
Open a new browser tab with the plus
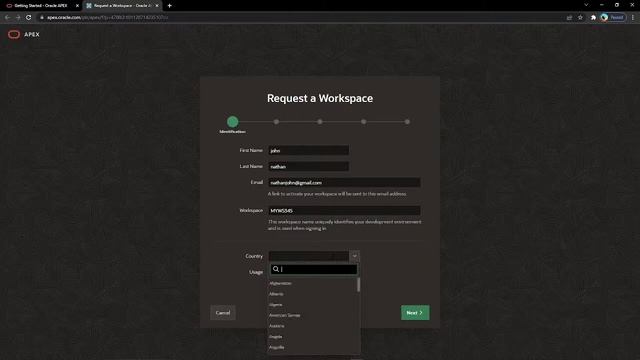click(x=169, y=6)
